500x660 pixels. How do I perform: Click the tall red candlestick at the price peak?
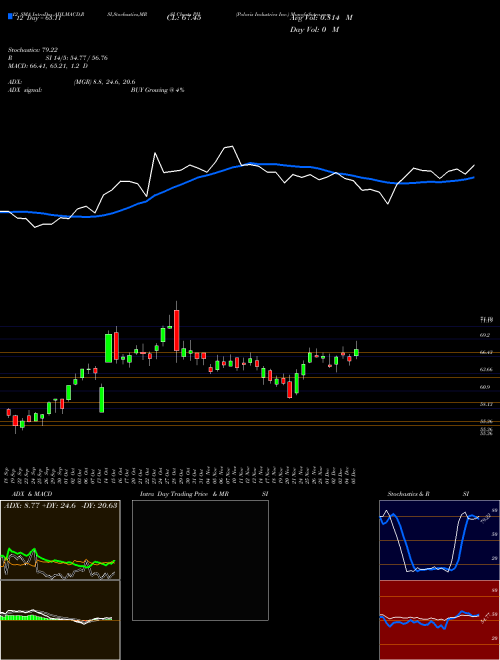[176, 330]
